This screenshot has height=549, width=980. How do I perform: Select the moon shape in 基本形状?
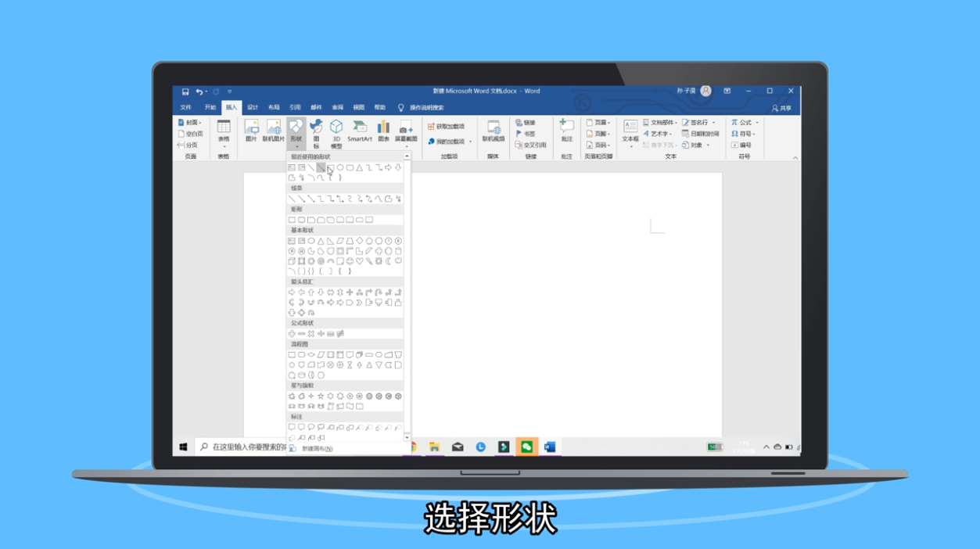pos(389,261)
